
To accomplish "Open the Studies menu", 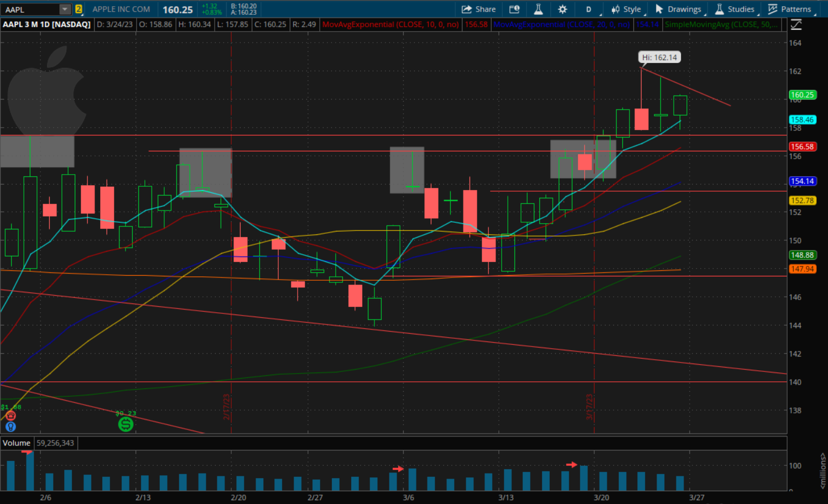I will [x=735, y=9].
